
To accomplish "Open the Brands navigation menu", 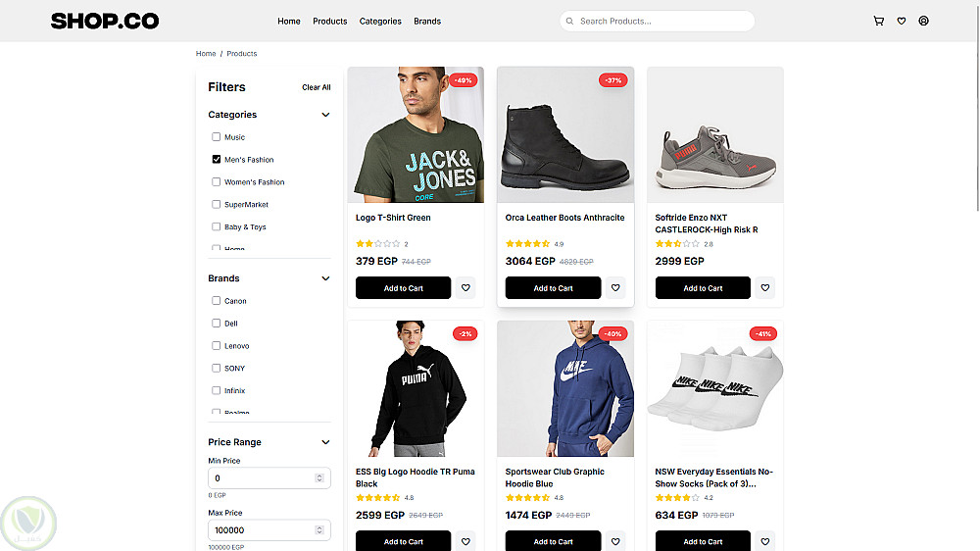I will point(427,21).
